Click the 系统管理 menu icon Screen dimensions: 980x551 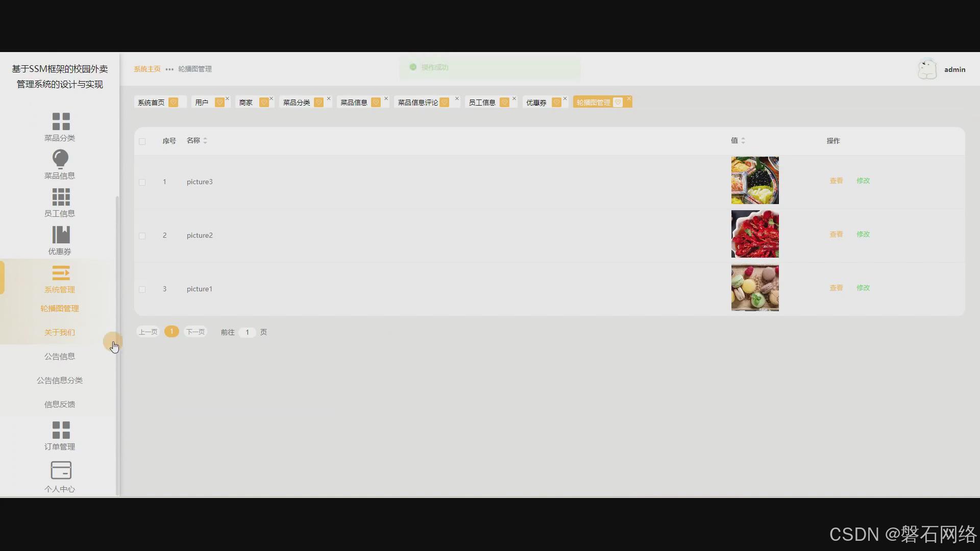pos(61,273)
